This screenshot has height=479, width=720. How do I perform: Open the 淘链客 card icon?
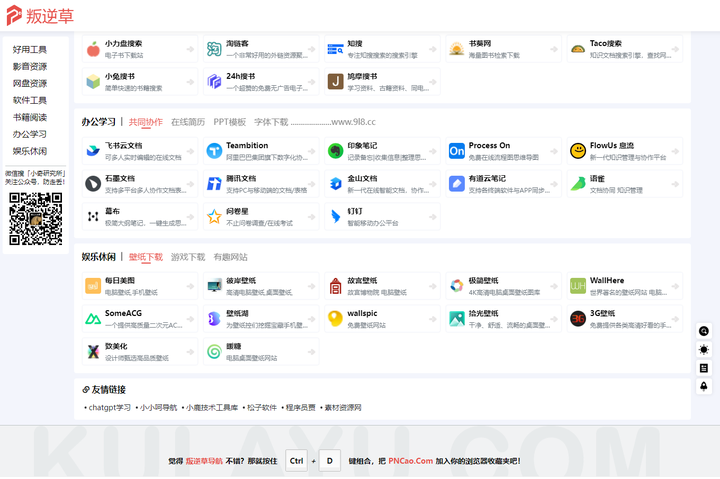pos(214,49)
